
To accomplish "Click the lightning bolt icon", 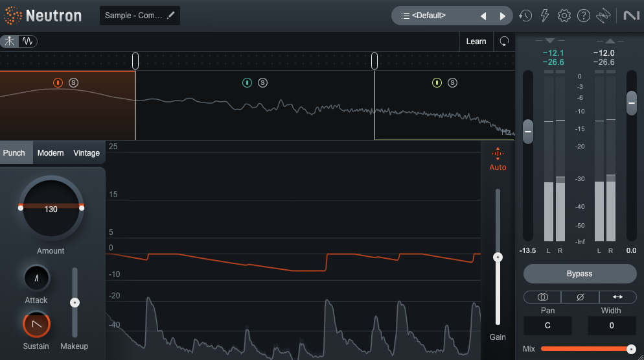I will [545, 16].
